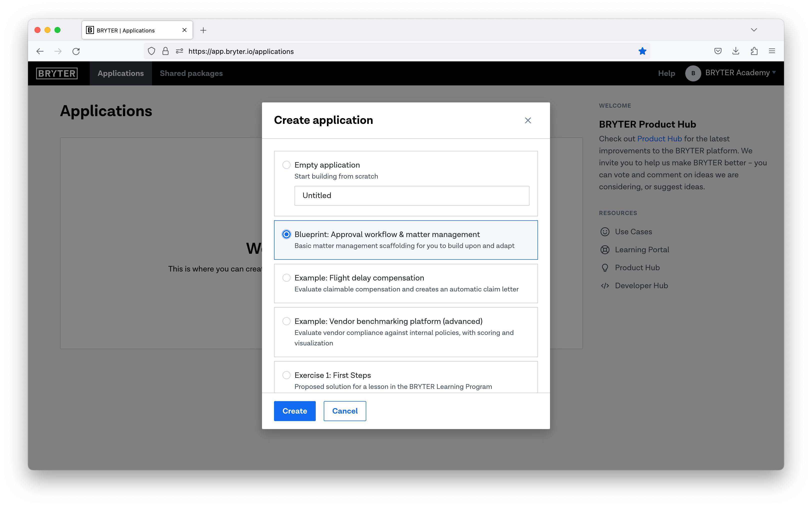Click the Untitled application name field
This screenshot has height=507, width=812.
tap(411, 196)
